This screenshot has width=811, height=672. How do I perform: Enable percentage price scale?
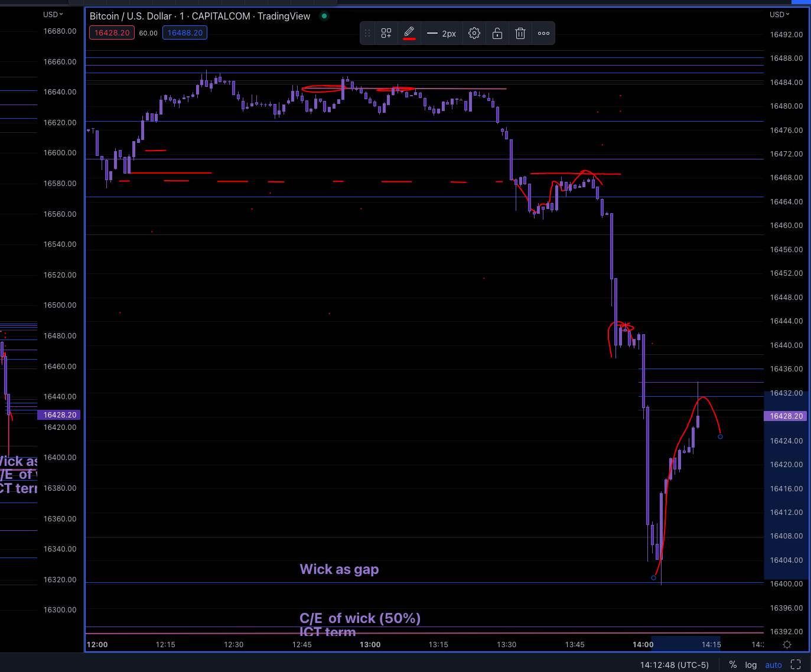click(732, 664)
